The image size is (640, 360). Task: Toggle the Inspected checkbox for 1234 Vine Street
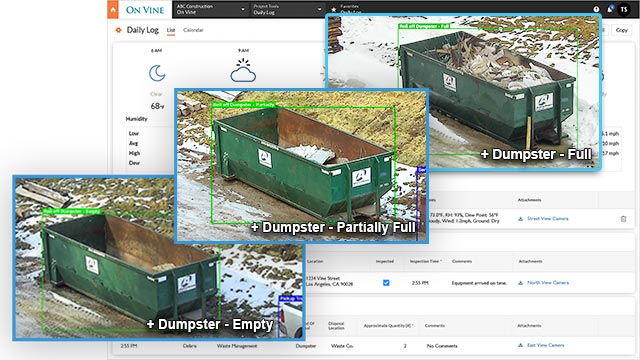coord(386,283)
